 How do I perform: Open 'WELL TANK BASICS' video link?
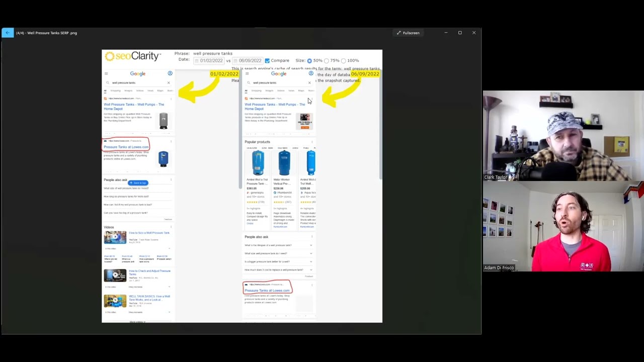coord(149,298)
